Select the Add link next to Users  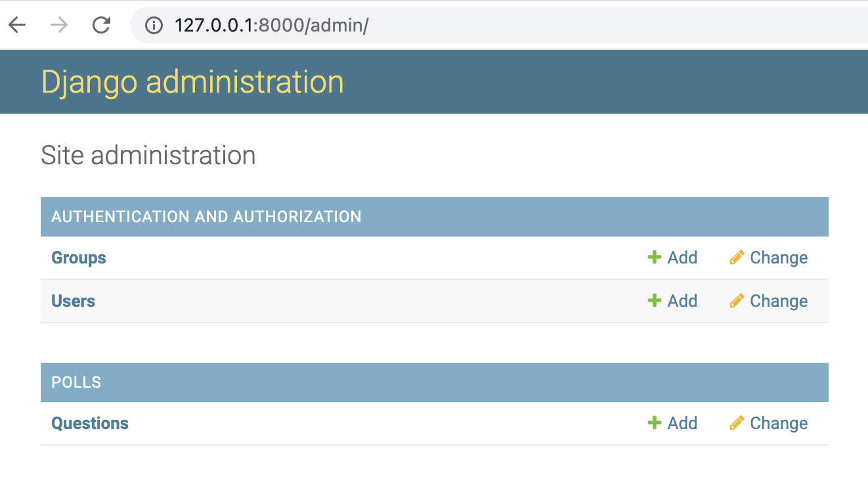pos(682,300)
